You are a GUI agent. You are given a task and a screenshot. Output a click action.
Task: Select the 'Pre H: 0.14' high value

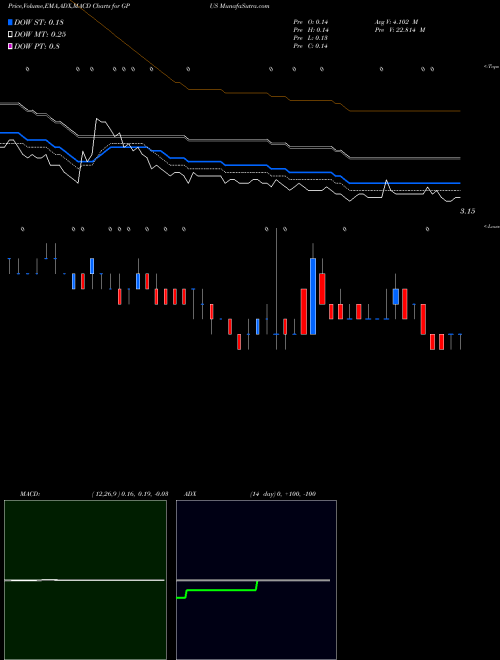point(311,30)
